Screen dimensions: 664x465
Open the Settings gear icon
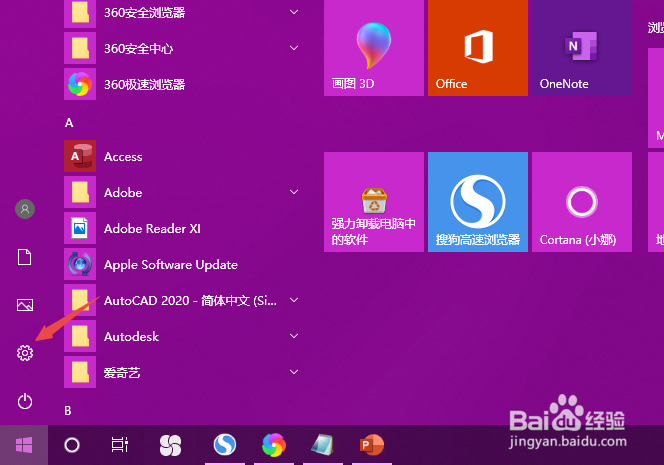pyautogui.click(x=25, y=353)
